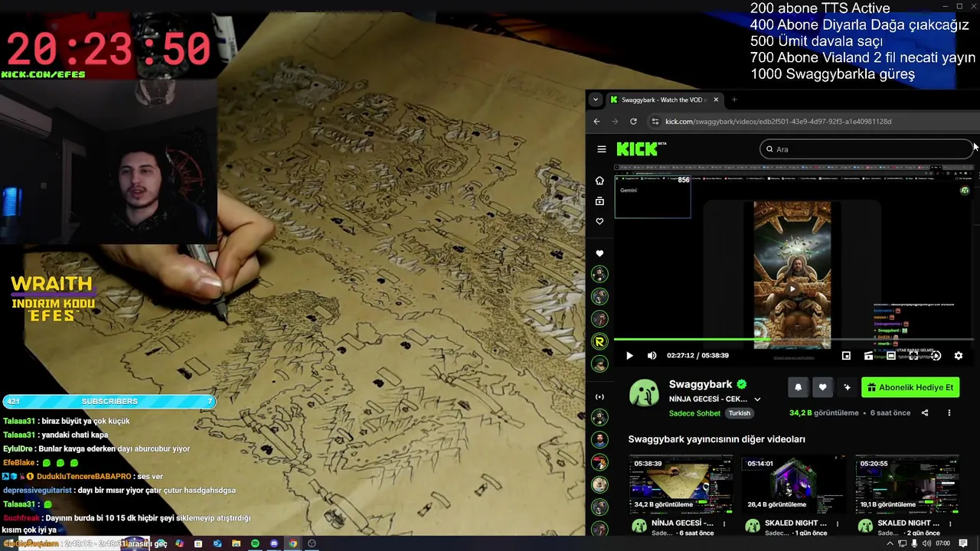Open the Kick hamburger menu

tap(602, 149)
